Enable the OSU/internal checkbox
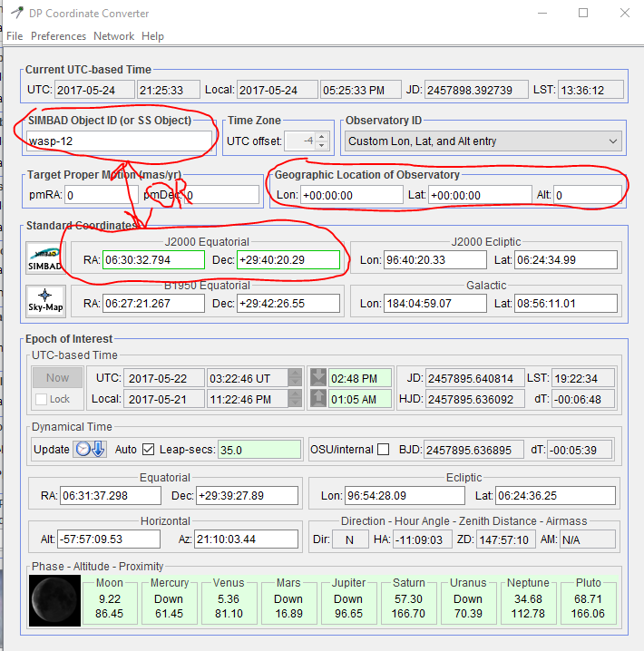This screenshot has height=651, width=644. [x=384, y=449]
